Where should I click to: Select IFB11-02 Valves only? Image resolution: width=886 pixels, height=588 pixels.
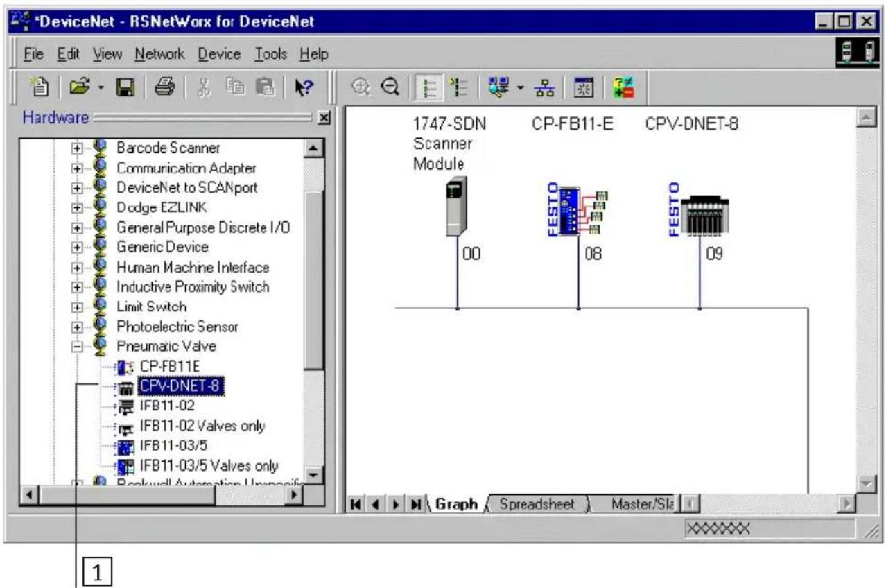(x=202, y=426)
